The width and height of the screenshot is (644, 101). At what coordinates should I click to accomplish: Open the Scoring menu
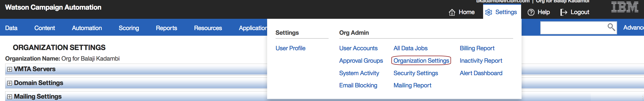click(x=129, y=28)
